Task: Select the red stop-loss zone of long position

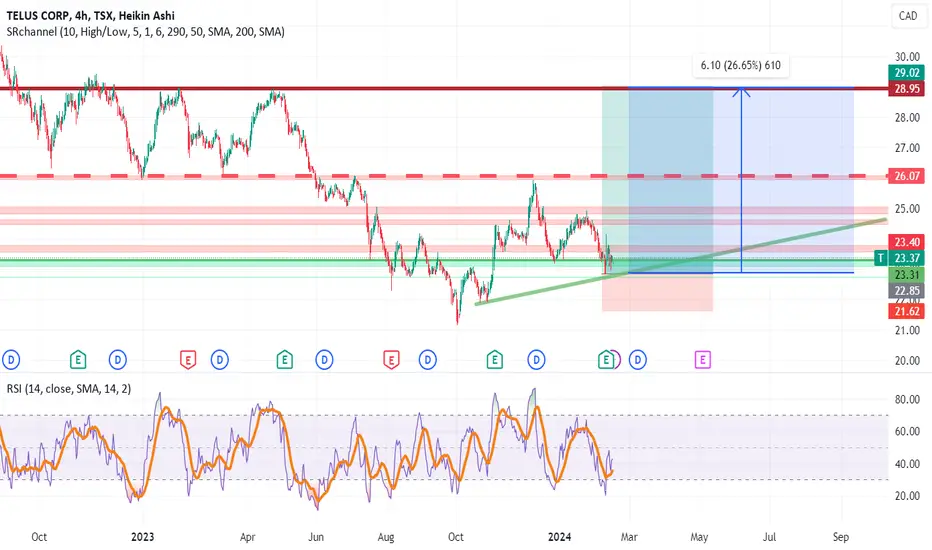Action: coord(657,292)
